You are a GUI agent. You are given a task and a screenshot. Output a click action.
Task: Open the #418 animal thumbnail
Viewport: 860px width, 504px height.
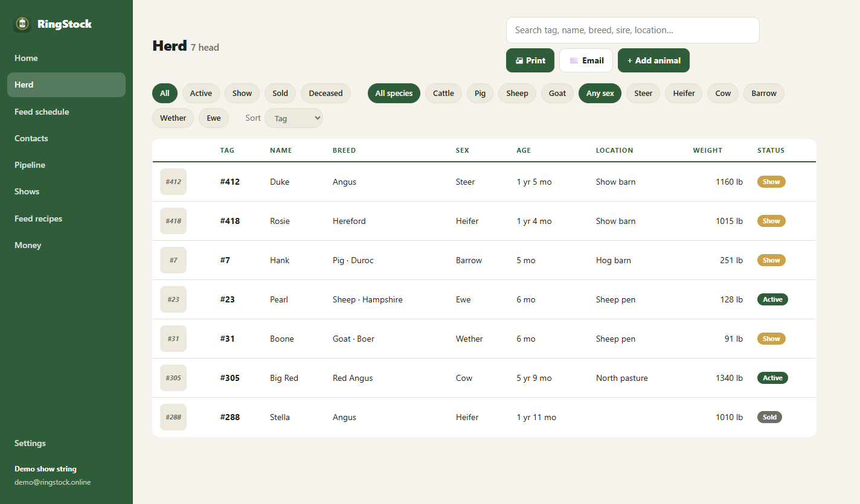pos(173,221)
